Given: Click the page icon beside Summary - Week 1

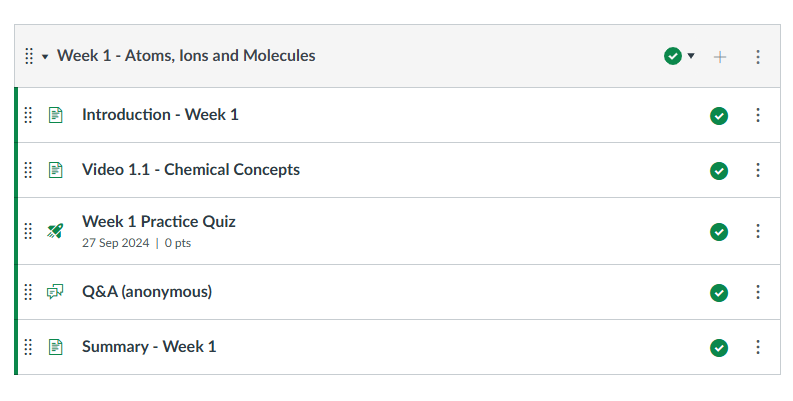Looking at the screenshot, I should (56, 347).
